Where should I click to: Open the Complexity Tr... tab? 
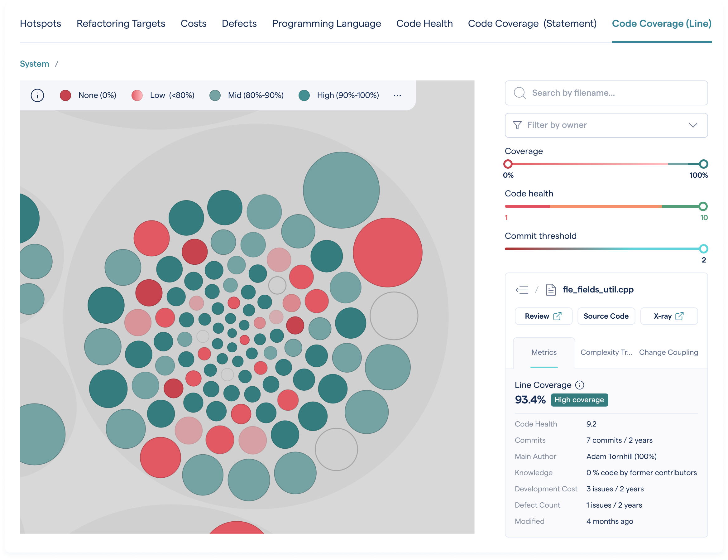(x=606, y=352)
